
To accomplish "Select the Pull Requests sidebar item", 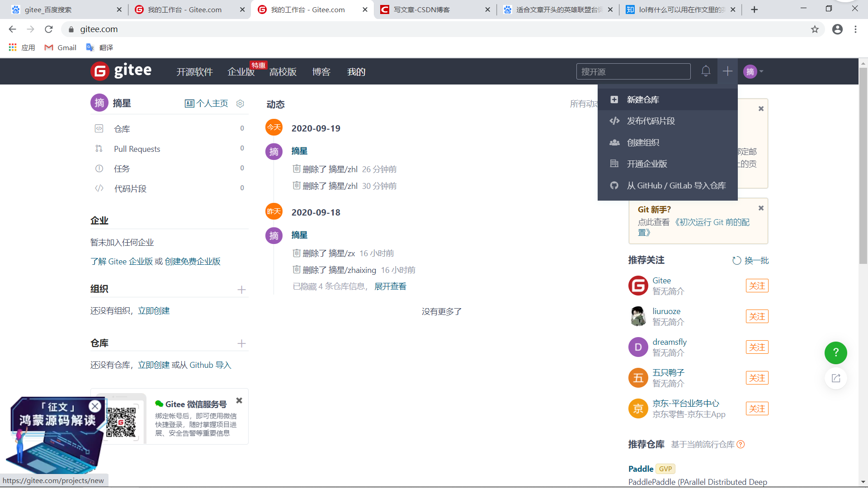I will click(137, 149).
